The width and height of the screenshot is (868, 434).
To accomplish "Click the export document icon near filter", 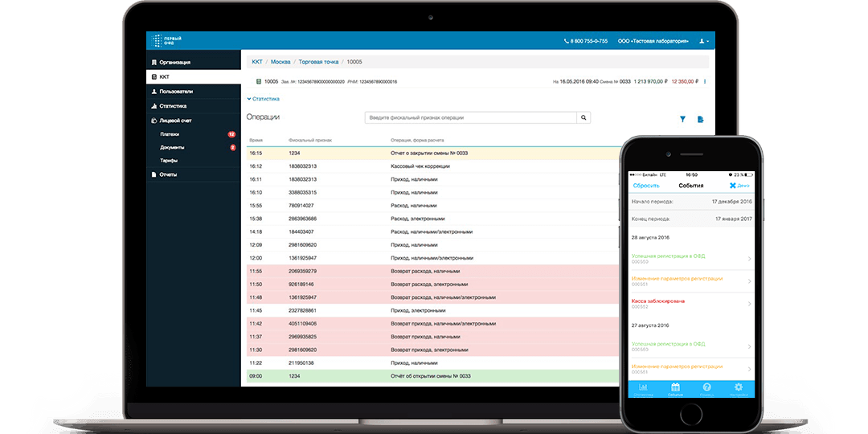I will tap(700, 119).
